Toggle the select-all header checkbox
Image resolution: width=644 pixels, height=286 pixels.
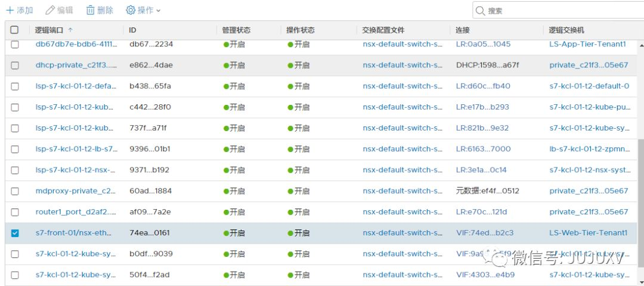[15, 30]
